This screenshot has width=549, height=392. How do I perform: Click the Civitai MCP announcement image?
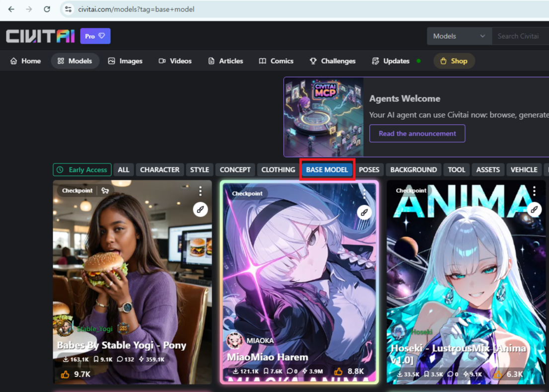coord(323,117)
